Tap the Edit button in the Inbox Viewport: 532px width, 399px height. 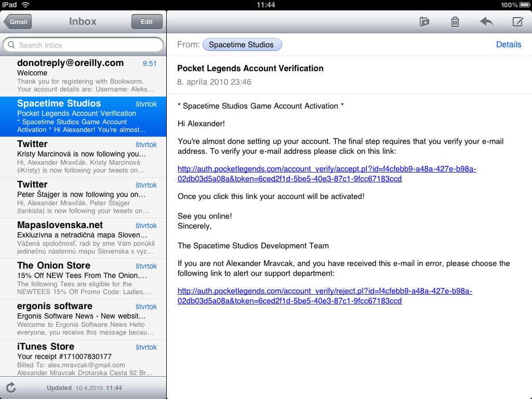pos(147,22)
